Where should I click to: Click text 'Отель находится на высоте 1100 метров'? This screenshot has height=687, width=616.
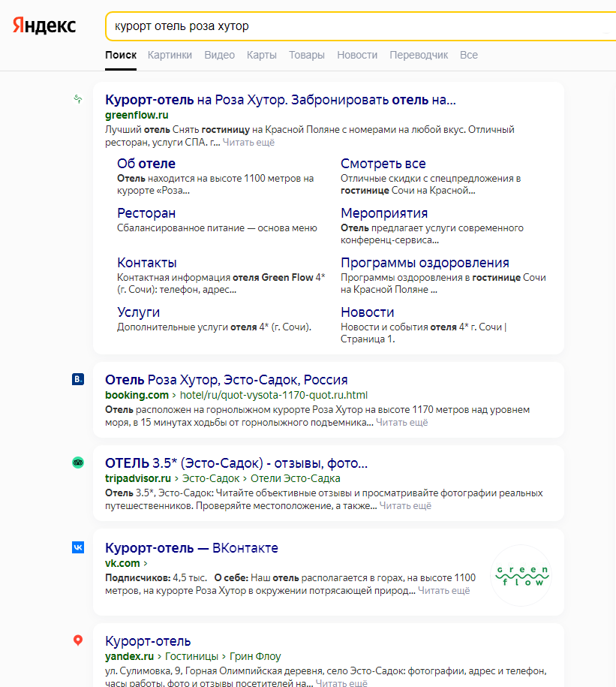coord(215,179)
